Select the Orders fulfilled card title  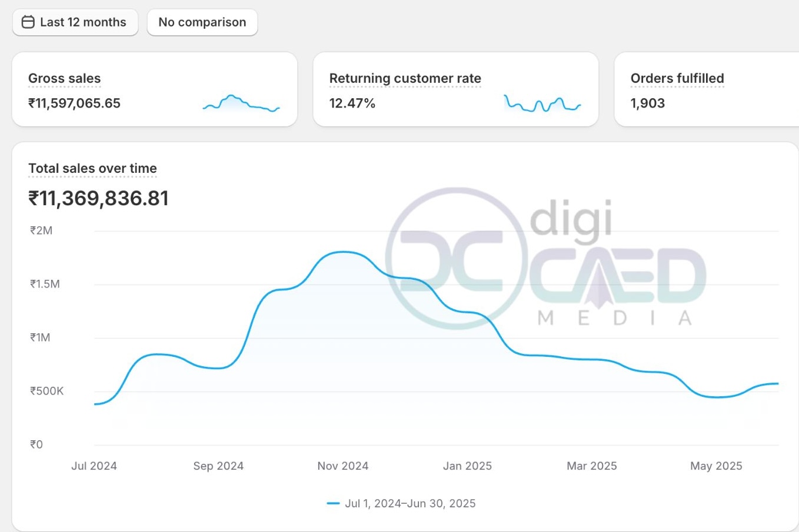click(x=677, y=78)
